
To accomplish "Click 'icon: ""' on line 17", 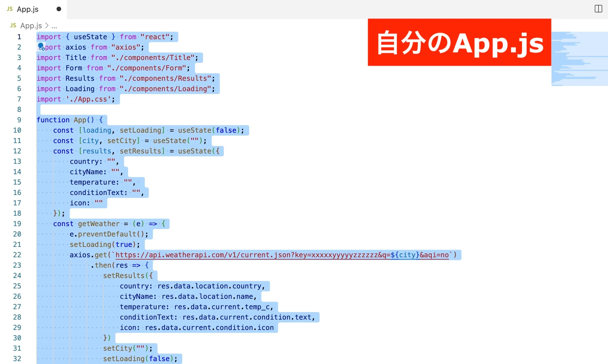I will [x=86, y=203].
